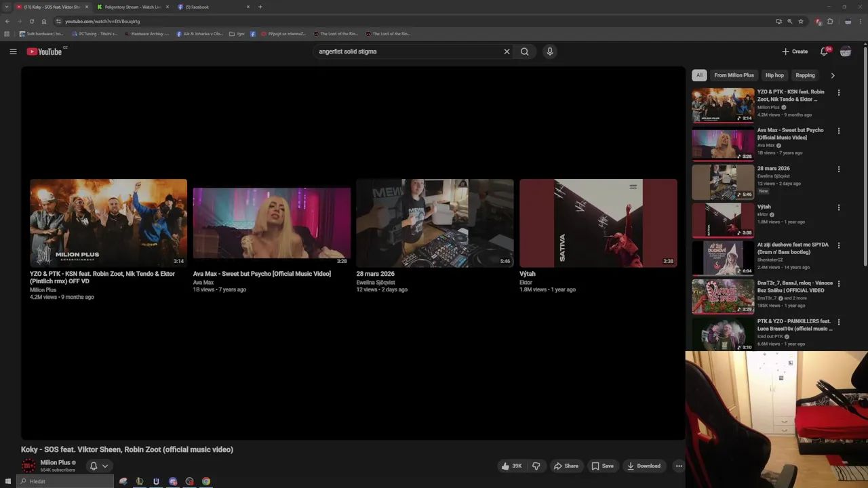Viewport: 868px width, 488px height.
Task: Open more actions ellipsis below video
Action: coord(679,466)
